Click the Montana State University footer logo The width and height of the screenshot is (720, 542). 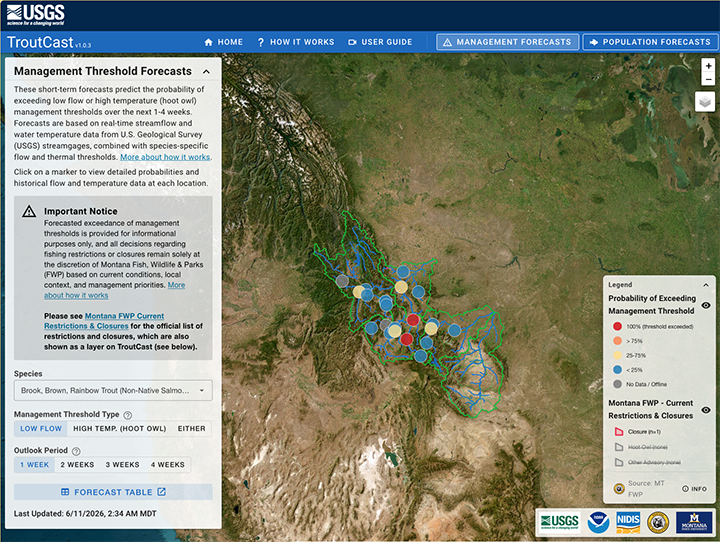[694, 523]
